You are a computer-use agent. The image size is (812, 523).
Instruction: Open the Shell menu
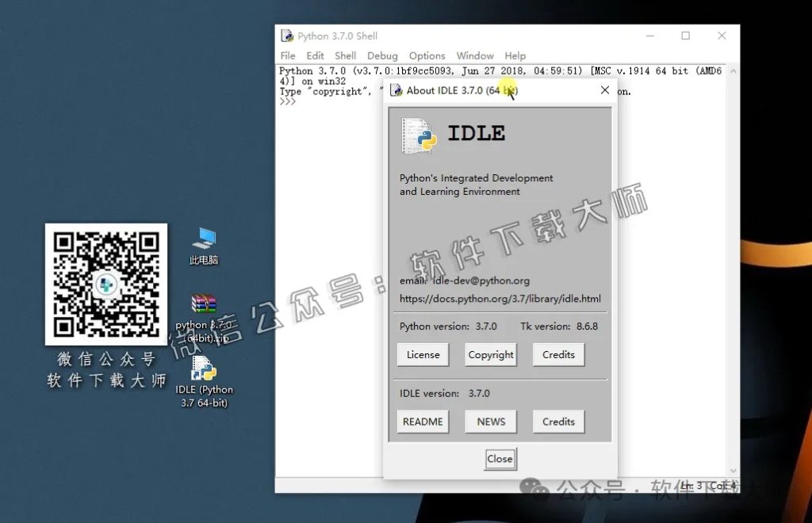coord(345,55)
